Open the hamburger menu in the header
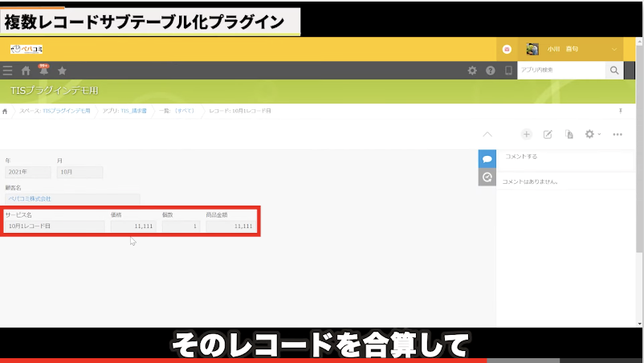Viewport: 644px width, 363px height. point(8,71)
